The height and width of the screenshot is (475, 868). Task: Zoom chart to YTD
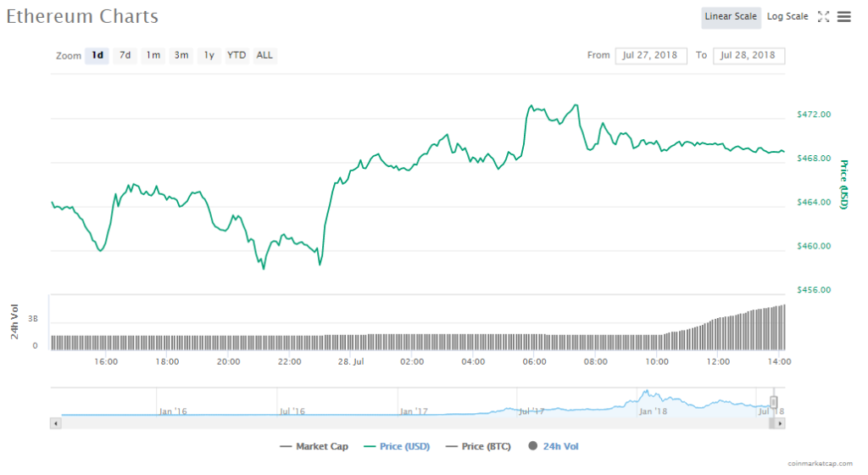[x=236, y=56]
